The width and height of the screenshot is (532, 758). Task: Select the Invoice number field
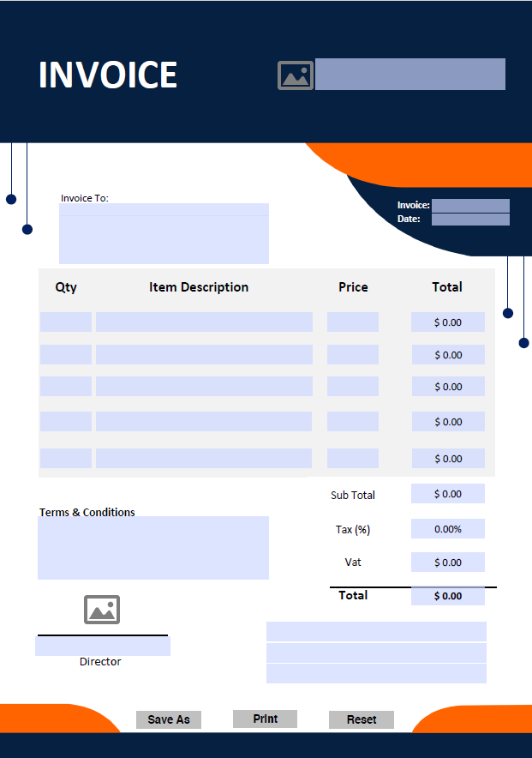point(470,206)
